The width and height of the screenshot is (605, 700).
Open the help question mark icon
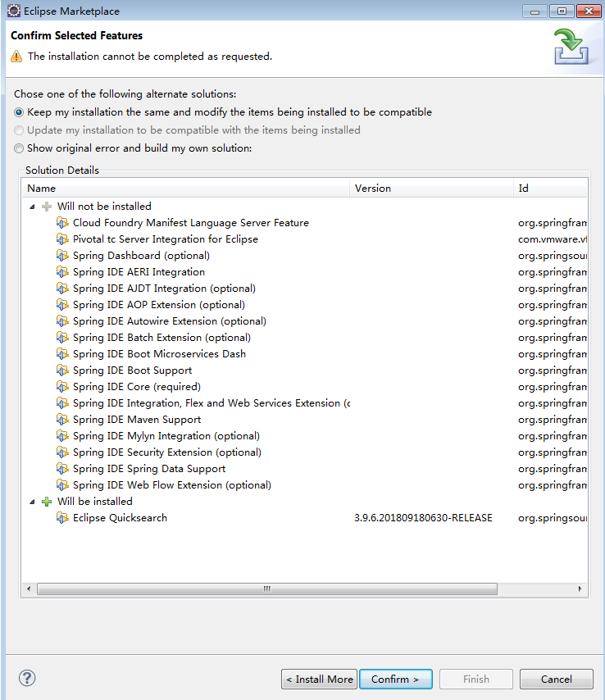(27, 678)
